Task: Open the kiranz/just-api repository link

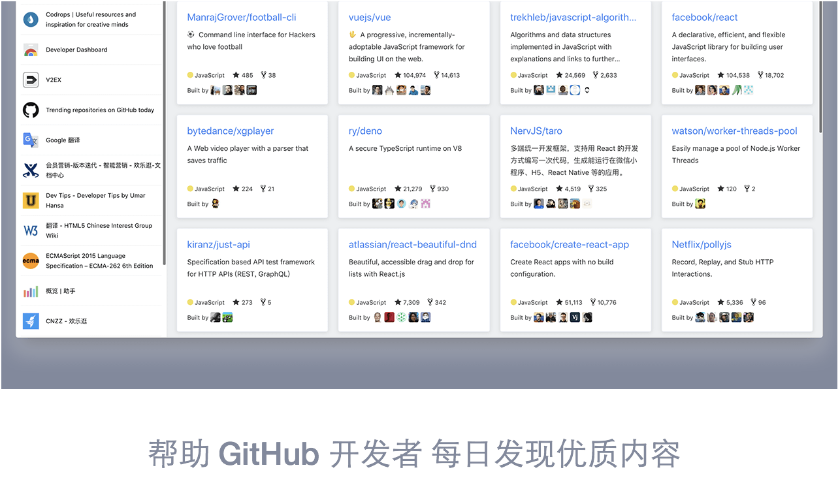Action: 218,245
